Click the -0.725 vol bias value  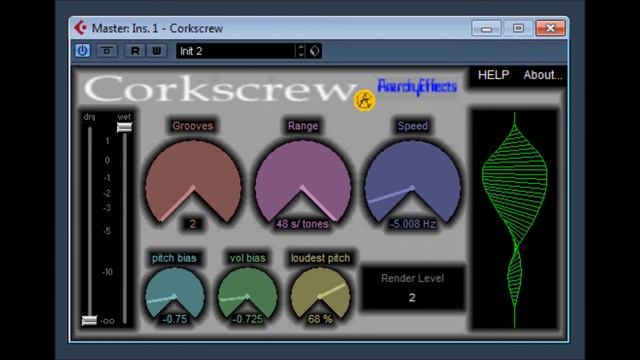(x=247, y=319)
